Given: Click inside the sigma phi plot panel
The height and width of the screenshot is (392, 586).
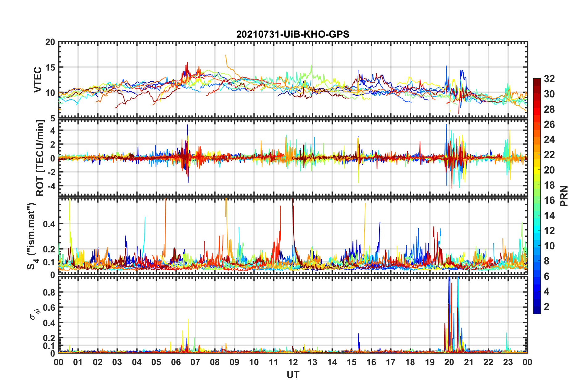Looking at the screenshot, I should (293, 315).
